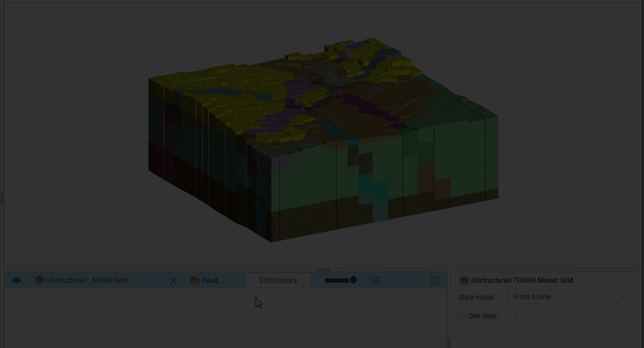This screenshot has width=644, height=348.
Task: Open the Slice mode dropdown
Action: pos(568,297)
